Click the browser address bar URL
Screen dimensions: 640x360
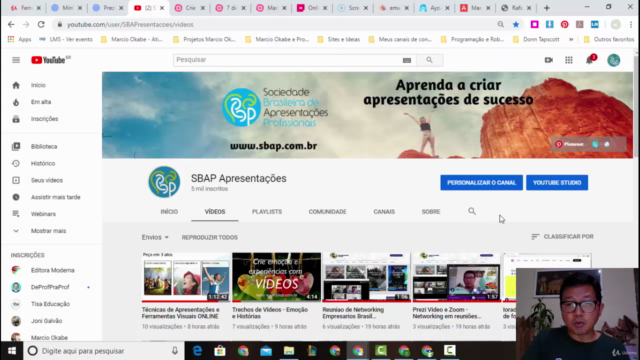point(130,24)
